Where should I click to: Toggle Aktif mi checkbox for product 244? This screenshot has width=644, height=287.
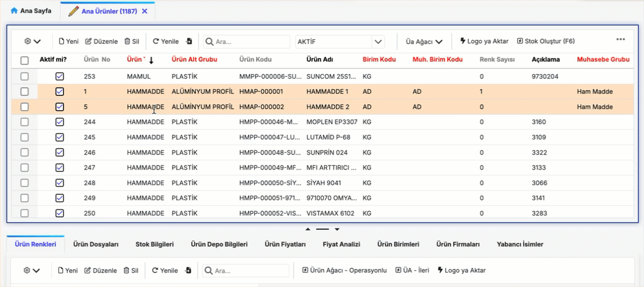pos(60,122)
